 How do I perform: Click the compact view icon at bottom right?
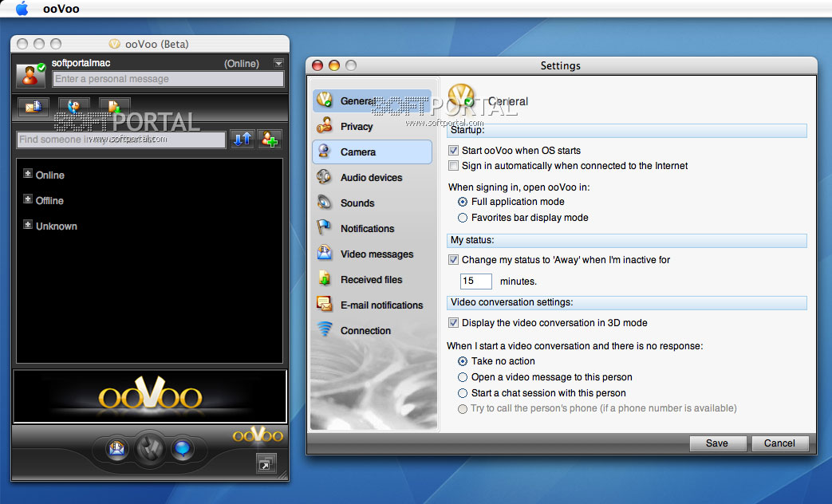click(266, 463)
